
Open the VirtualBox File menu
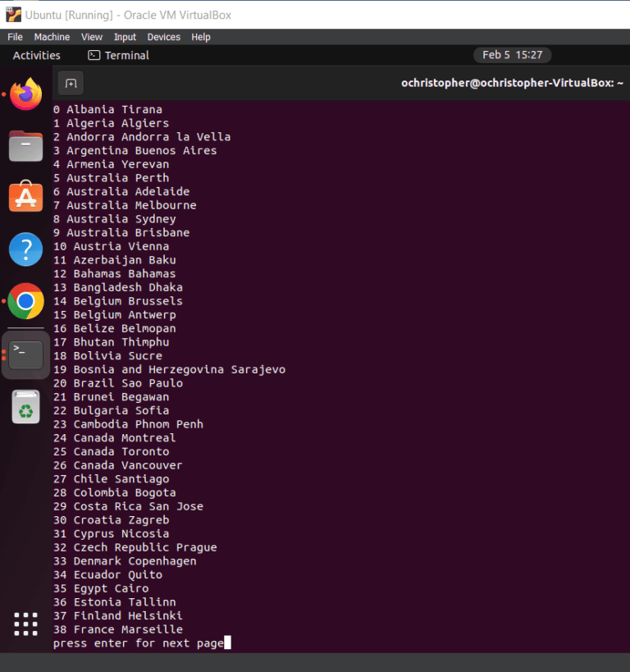tap(15, 37)
